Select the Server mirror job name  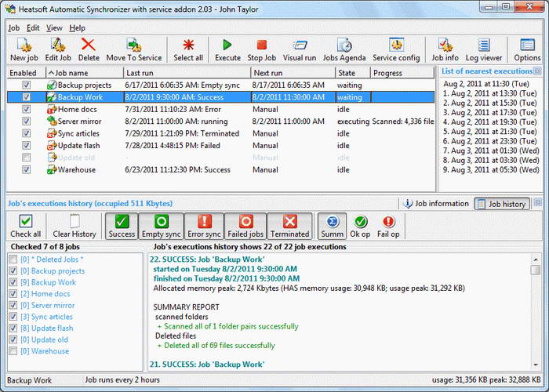(x=79, y=122)
